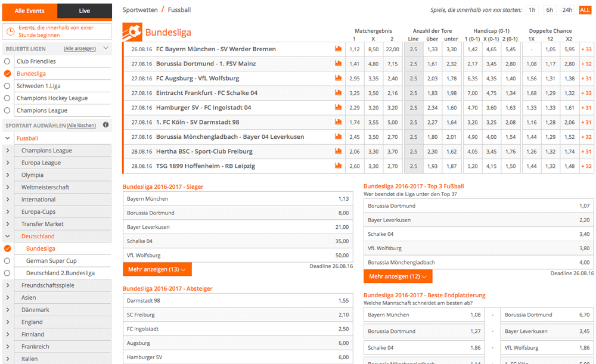Collapse the Deutschland category
The height and width of the screenshot is (364, 596).
(x=8, y=236)
